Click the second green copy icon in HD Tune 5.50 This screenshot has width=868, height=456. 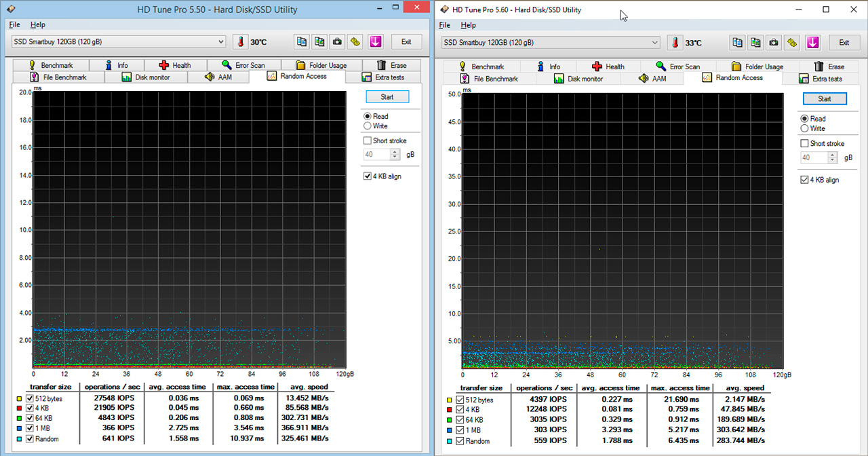click(x=319, y=42)
